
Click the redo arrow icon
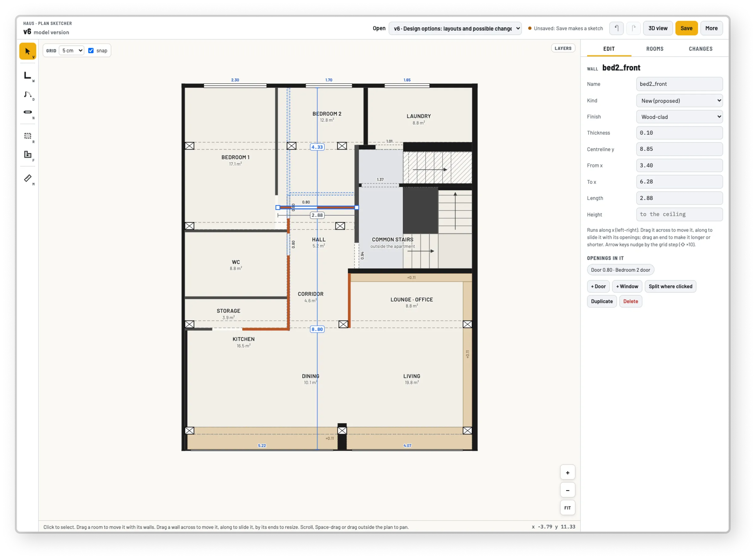pos(633,28)
